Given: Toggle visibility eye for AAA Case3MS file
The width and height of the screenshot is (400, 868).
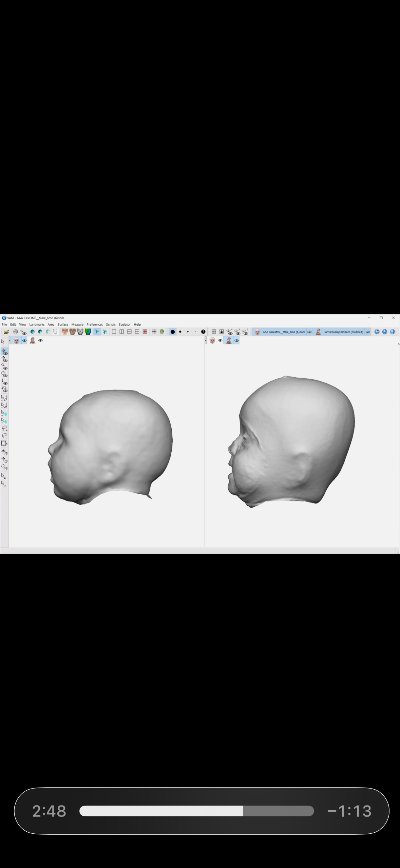Looking at the screenshot, I should tap(309, 332).
